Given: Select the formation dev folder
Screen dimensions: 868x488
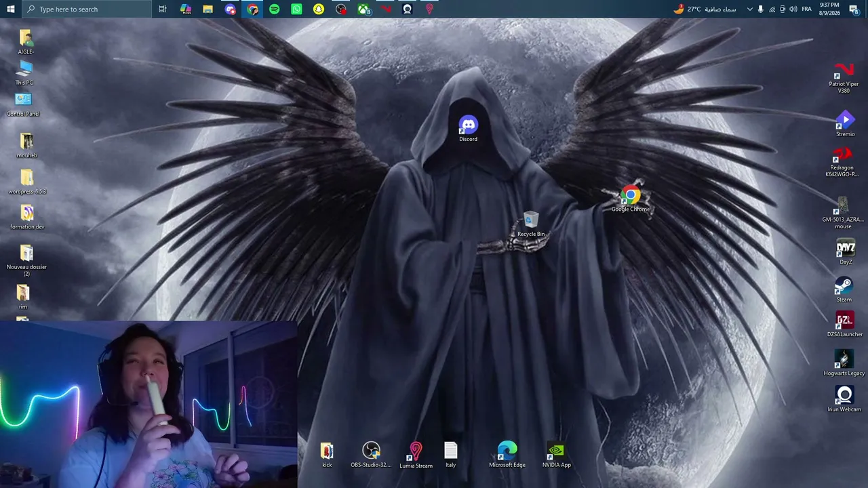Looking at the screenshot, I should click(27, 217).
